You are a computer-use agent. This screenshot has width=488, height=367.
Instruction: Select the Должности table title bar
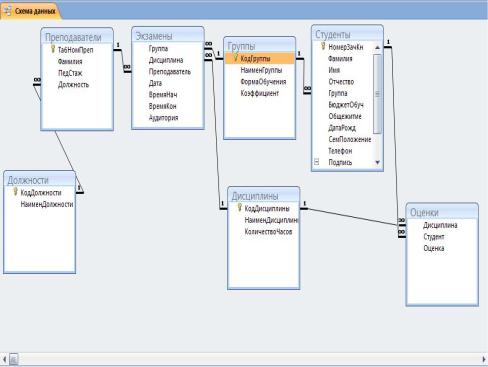[40, 180]
